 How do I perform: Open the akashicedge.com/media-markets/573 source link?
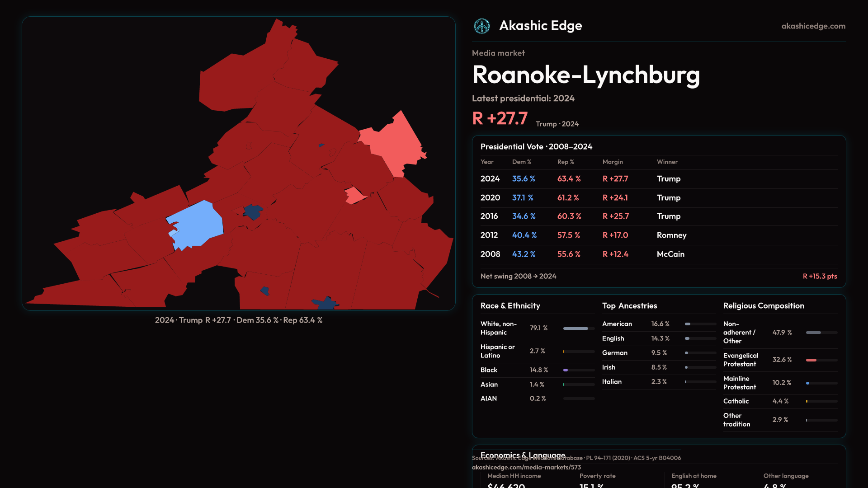[526, 467]
